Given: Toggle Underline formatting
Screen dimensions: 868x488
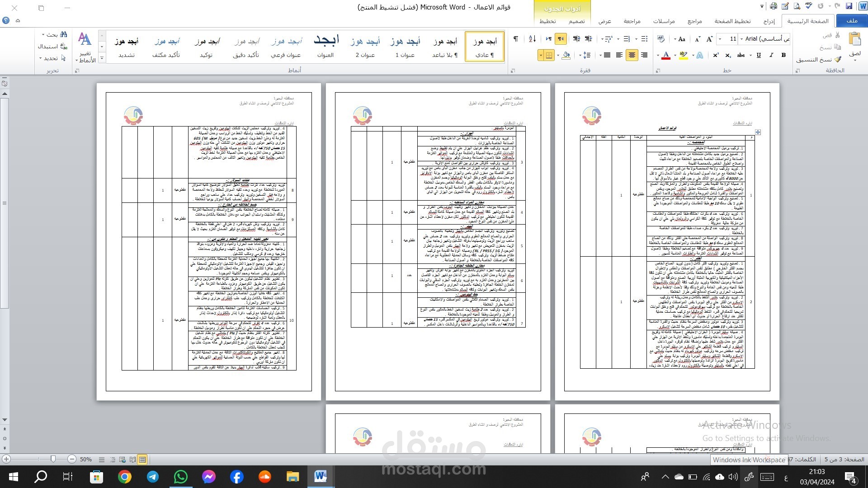Looking at the screenshot, I should pyautogui.click(x=759, y=55).
